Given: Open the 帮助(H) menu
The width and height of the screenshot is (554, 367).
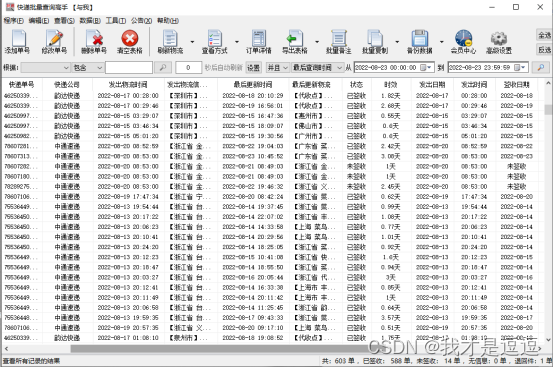Looking at the screenshot, I should pyautogui.click(x=168, y=21).
